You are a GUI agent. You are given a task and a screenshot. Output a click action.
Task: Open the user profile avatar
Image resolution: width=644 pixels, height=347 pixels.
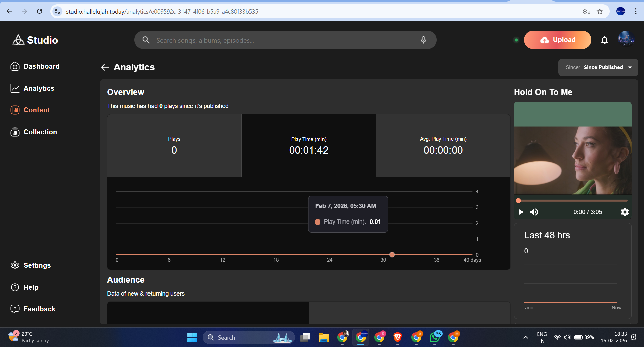pyautogui.click(x=626, y=39)
